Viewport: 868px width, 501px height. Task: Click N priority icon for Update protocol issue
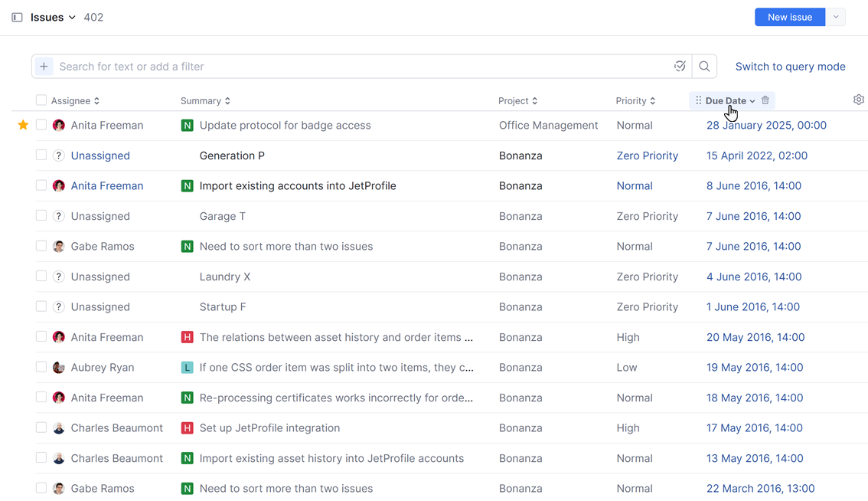pos(187,126)
